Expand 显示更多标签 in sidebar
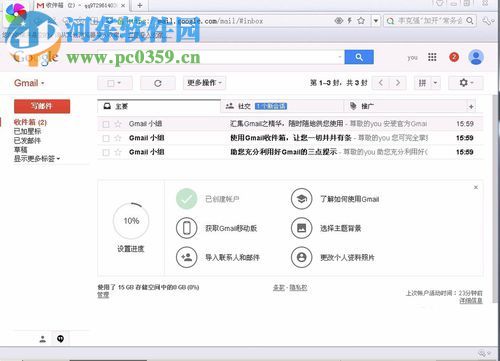 coord(37,159)
